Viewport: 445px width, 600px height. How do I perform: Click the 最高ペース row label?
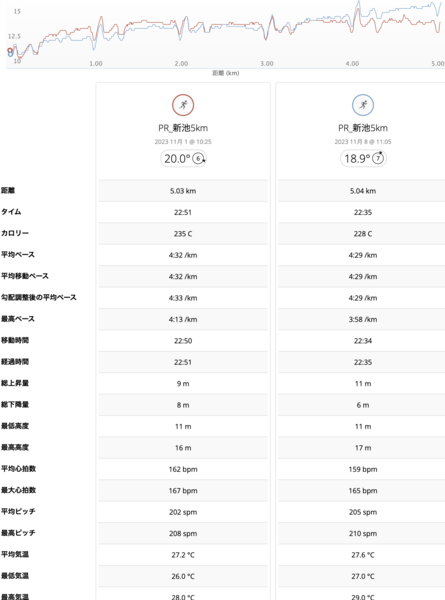[18, 319]
